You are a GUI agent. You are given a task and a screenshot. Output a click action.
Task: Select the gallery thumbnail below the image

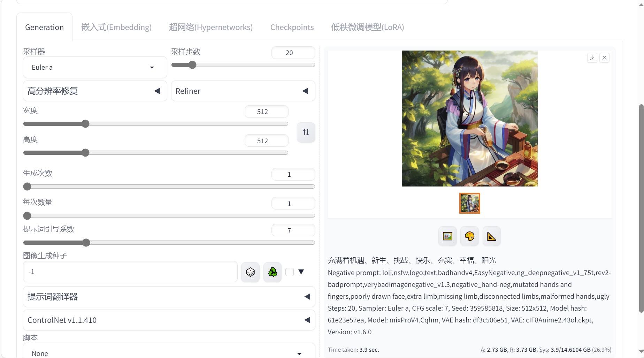469,203
